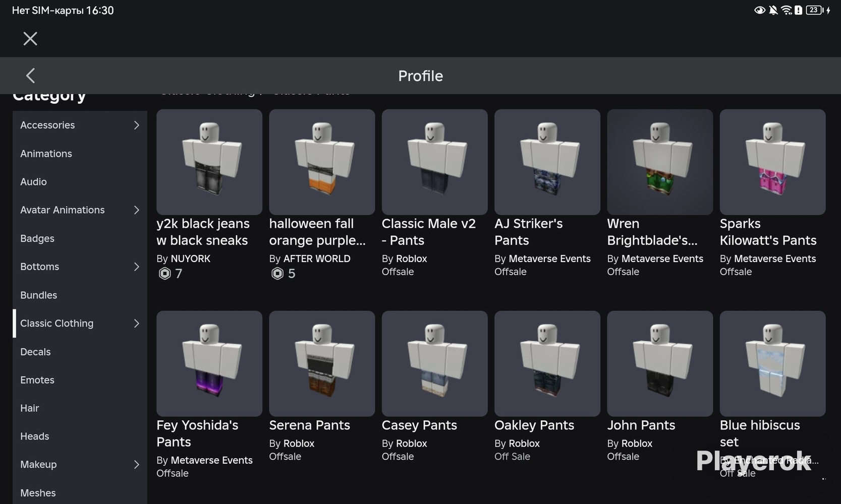Image resolution: width=841 pixels, height=504 pixels.
Task: Click the price 7 on y2k black jeans
Action: point(178,273)
